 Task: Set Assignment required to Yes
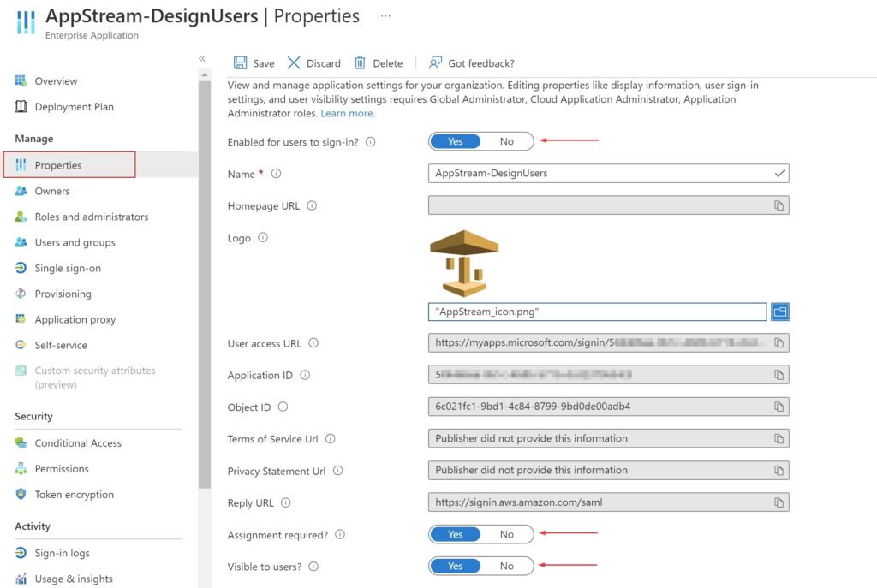coord(456,534)
